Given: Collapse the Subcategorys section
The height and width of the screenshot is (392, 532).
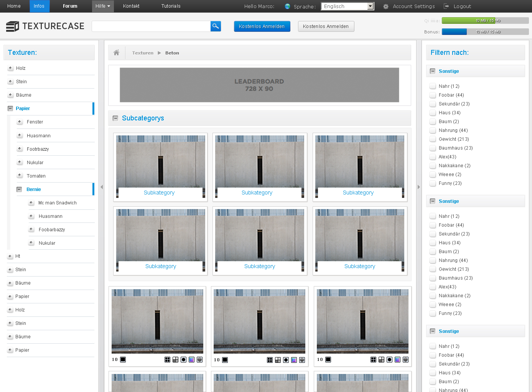Looking at the screenshot, I should pyautogui.click(x=115, y=118).
